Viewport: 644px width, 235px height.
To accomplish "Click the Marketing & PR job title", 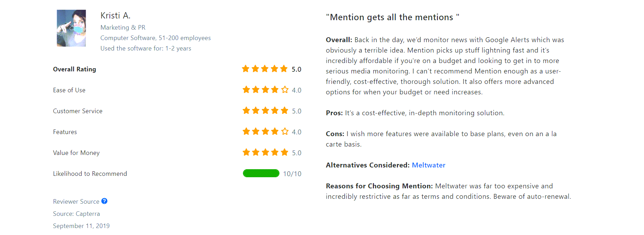I will (123, 28).
